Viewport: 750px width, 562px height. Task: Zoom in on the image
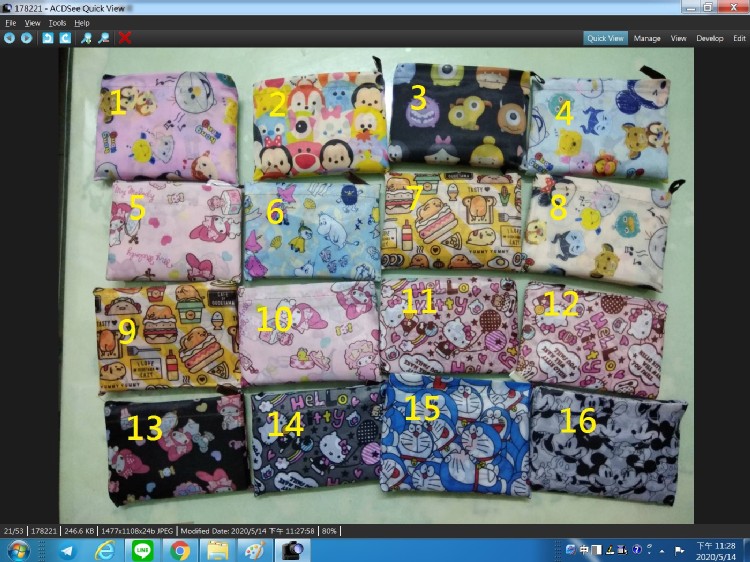tap(86, 38)
